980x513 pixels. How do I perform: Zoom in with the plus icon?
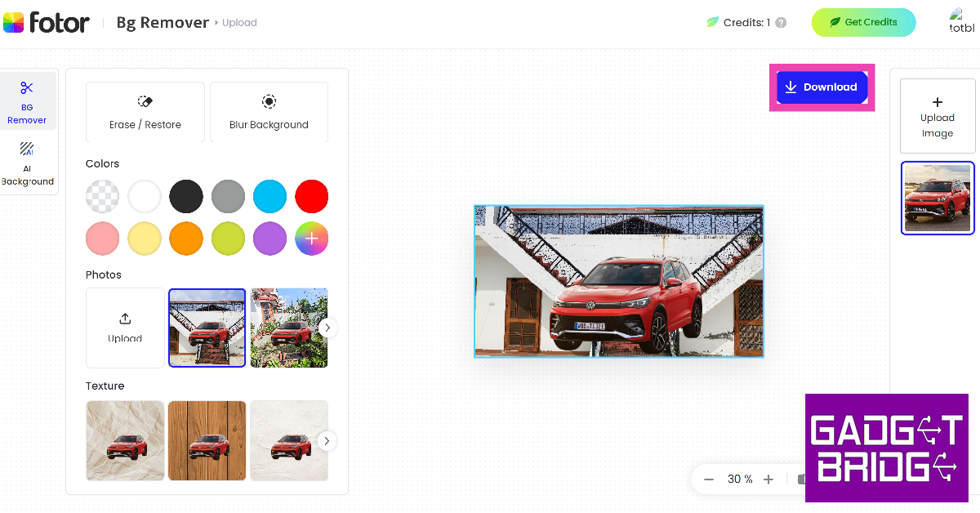pyautogui.click(x=768, y=480)
